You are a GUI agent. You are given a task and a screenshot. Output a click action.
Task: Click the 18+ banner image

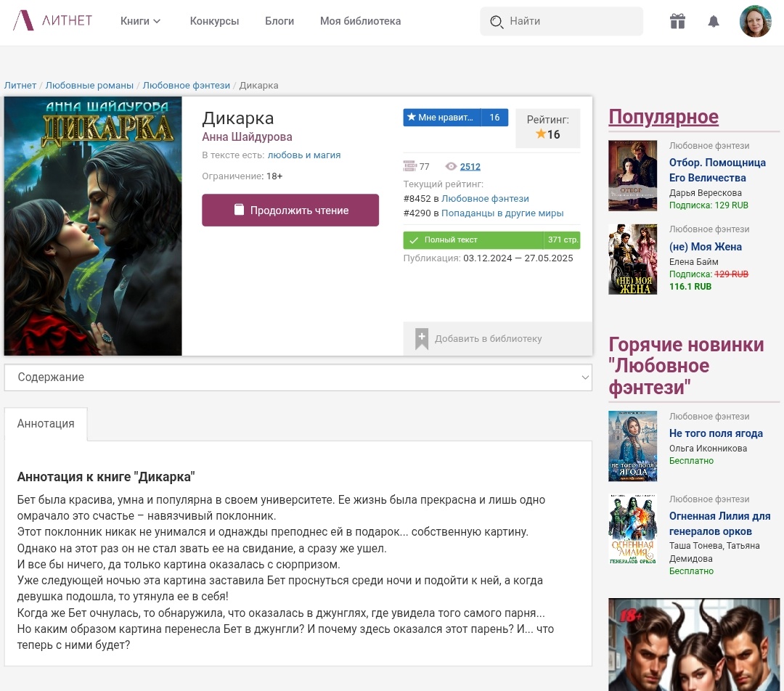pos(694,645)
